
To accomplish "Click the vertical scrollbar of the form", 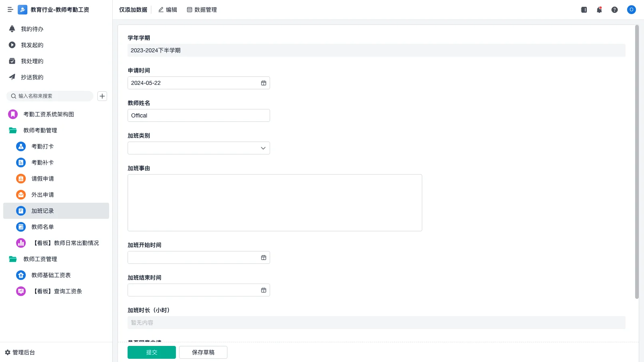I will 637,161.
